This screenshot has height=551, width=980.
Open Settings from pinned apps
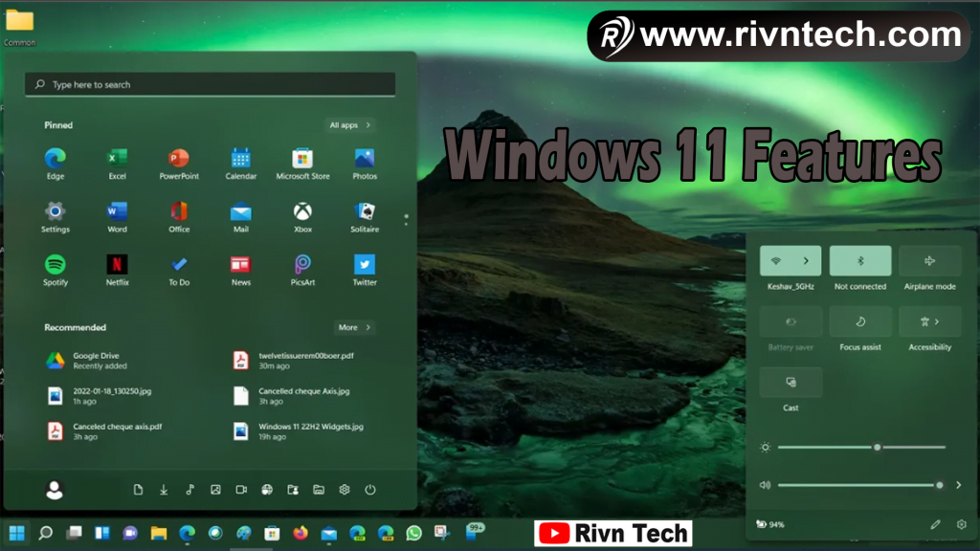55,217
